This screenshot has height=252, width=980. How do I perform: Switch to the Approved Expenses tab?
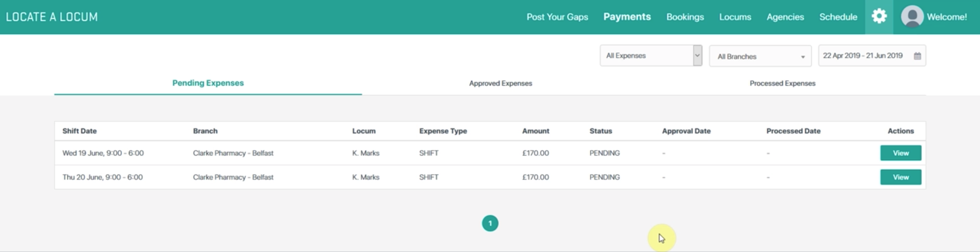coord(501,83)
